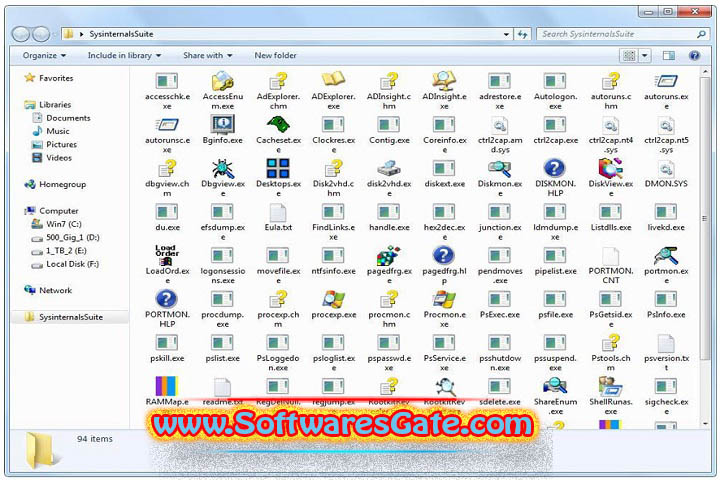Viewport: 720px width, 480px height.
Task: Toggle the preview pane button
Action: [x=669, y=56]
